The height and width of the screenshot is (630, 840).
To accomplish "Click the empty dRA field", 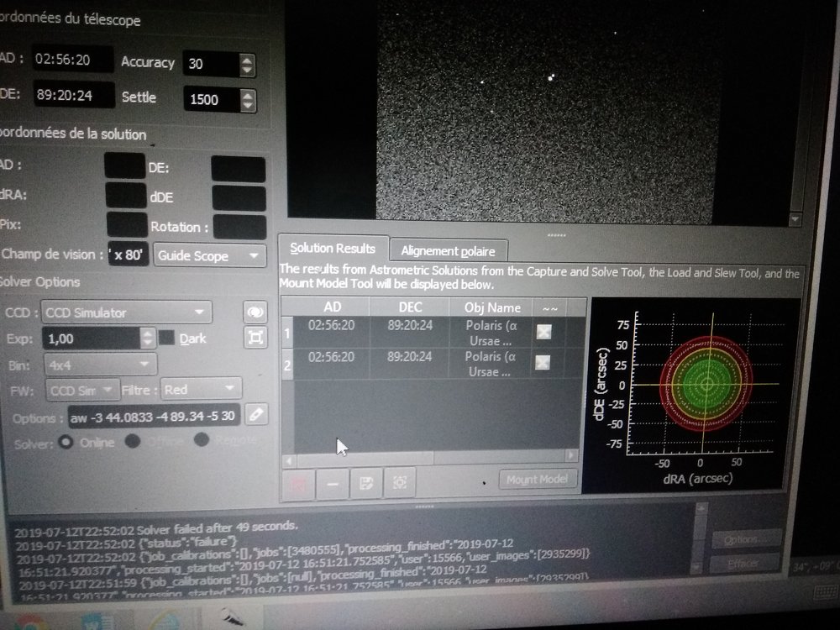I will point(125,195).
